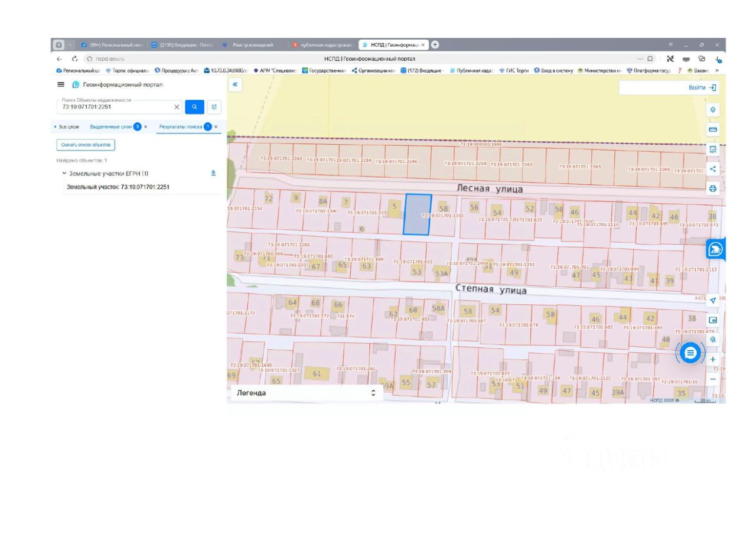
Task: Go back to 'Все слои'
Action: (67, 127)
